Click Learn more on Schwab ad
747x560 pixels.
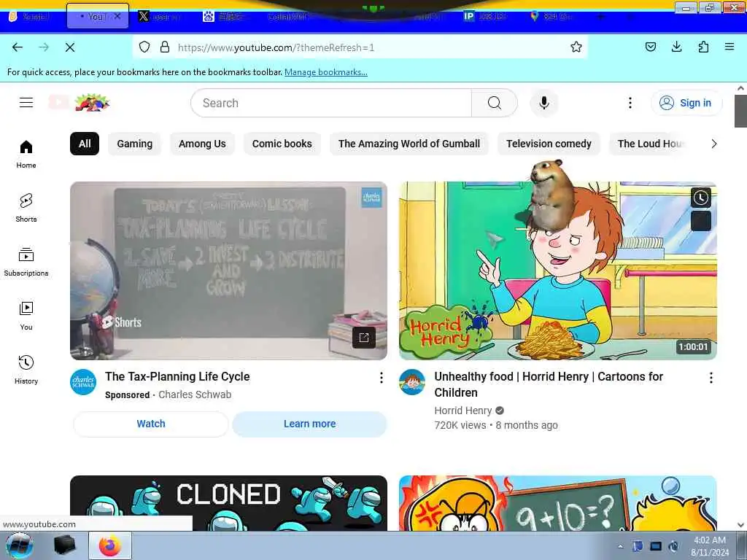click(x=309, y=424)
